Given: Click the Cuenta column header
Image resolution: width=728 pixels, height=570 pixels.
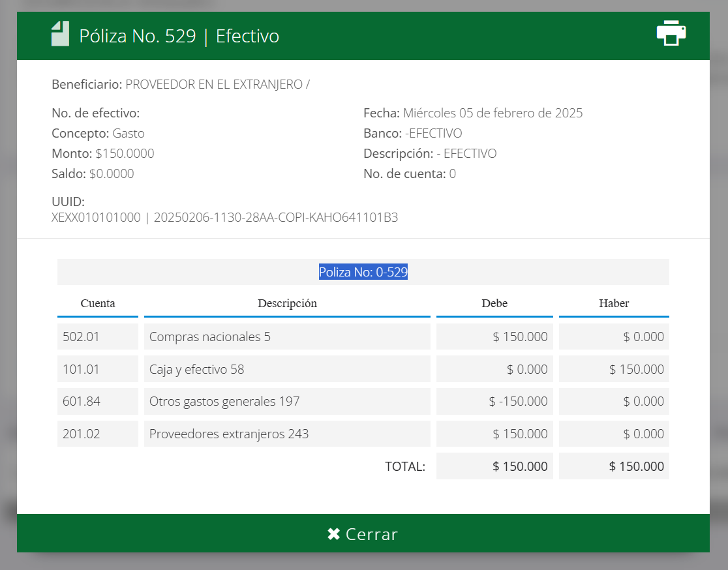Looking at the screenshot, I should 98,303.
